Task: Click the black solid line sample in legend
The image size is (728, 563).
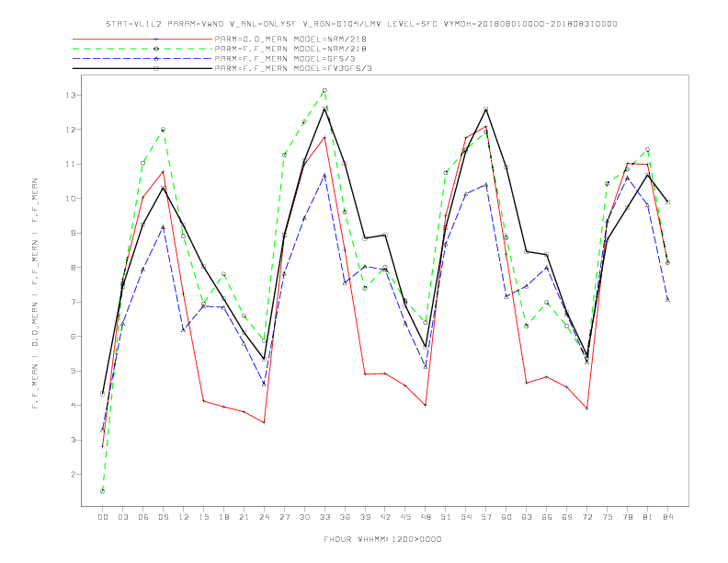Action: pyautogui.click(x=142, y=68)
